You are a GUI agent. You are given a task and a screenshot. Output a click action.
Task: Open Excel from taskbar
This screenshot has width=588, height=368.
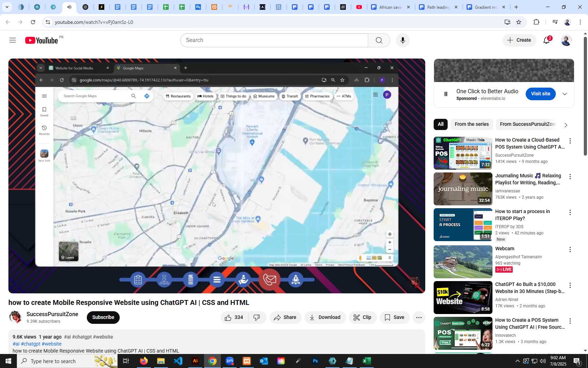(367, 361)
